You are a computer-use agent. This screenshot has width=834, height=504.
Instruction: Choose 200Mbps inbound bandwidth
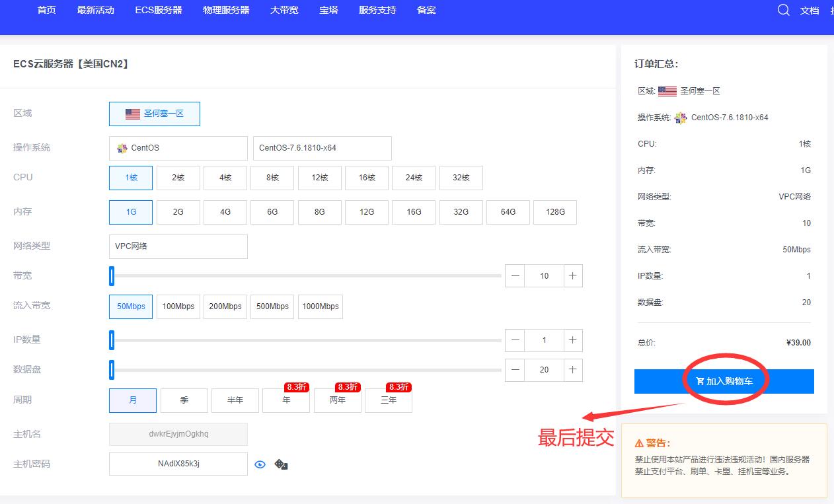[x=225, y=306]
